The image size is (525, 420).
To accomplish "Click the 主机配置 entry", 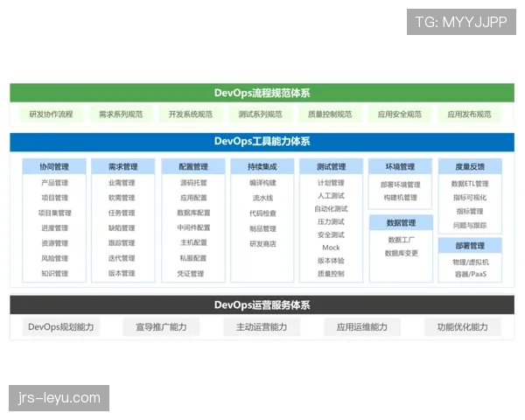I will click(x=193, y=242).
